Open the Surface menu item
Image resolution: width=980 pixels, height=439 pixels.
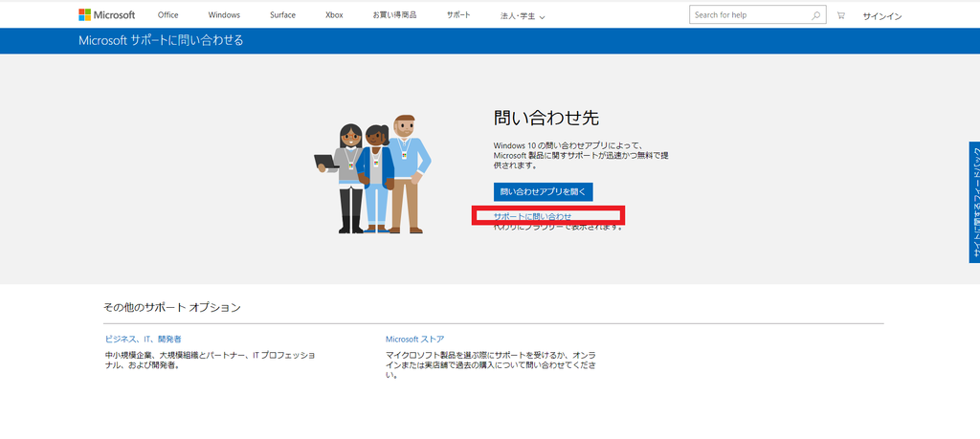283,15
